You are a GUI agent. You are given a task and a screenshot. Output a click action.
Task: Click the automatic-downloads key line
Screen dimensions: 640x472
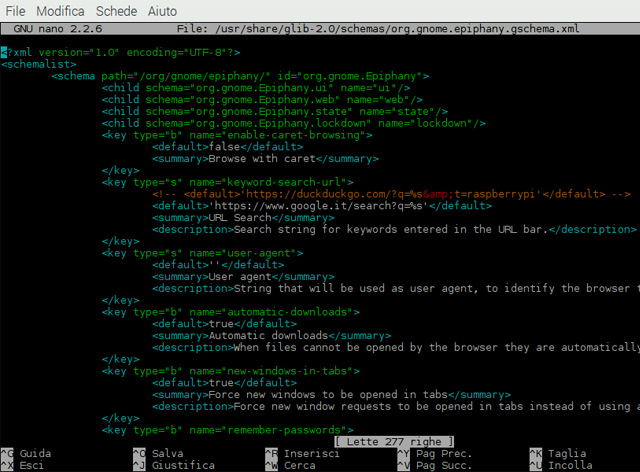pyautogui.click(x=231, y=312)
